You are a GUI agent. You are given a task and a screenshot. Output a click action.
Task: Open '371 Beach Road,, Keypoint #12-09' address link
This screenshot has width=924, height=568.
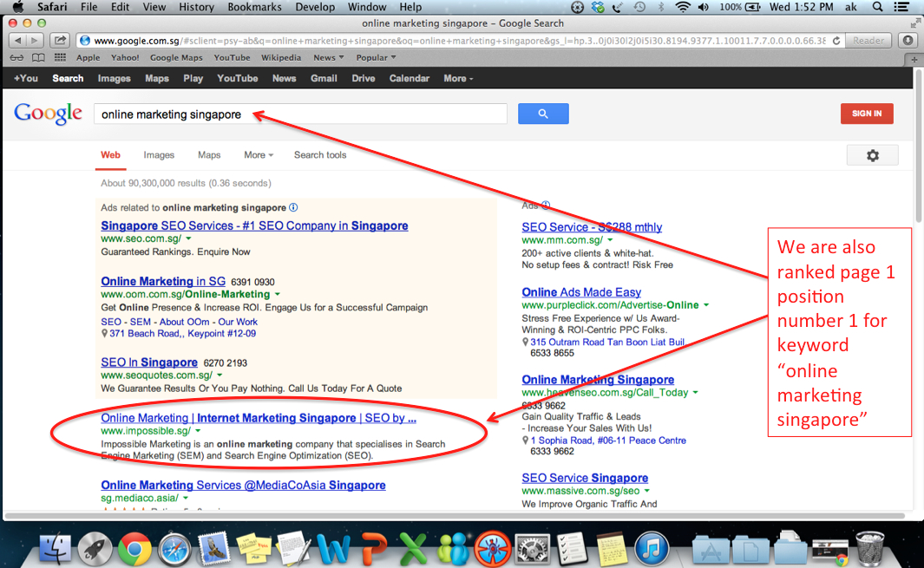pos(182,334)
